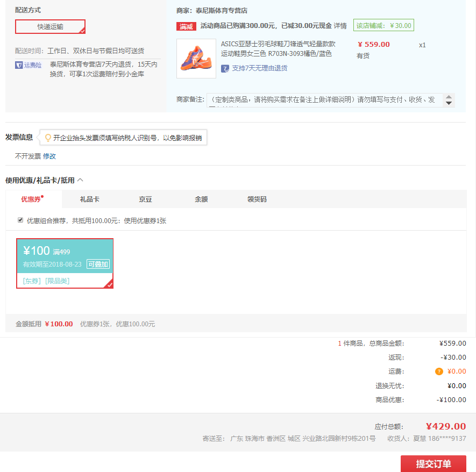This screenshot has width=476, height=472.
Task: Switch to the 领货码 tab
Action: (x=257, y=199)
